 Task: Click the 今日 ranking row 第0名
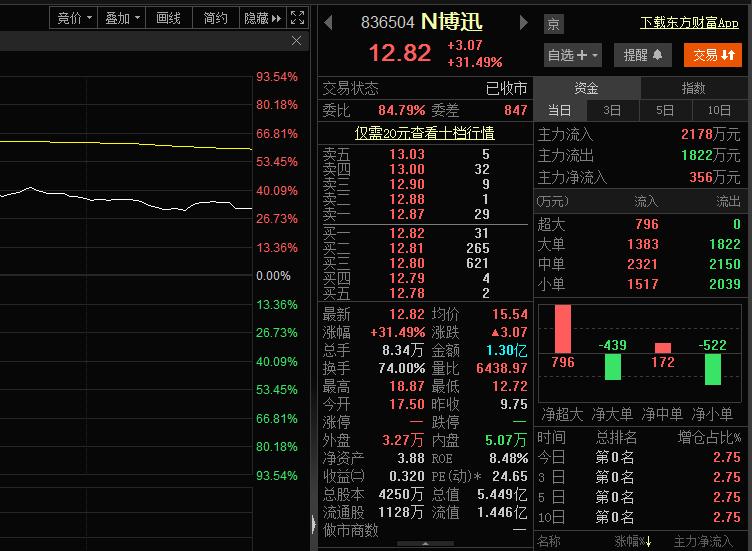(614, 457)
